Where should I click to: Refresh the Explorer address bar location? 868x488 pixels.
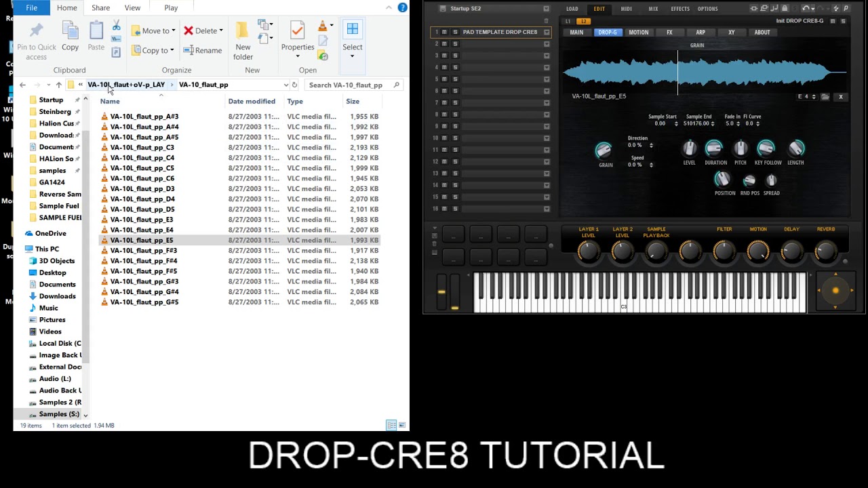(294, 85)
